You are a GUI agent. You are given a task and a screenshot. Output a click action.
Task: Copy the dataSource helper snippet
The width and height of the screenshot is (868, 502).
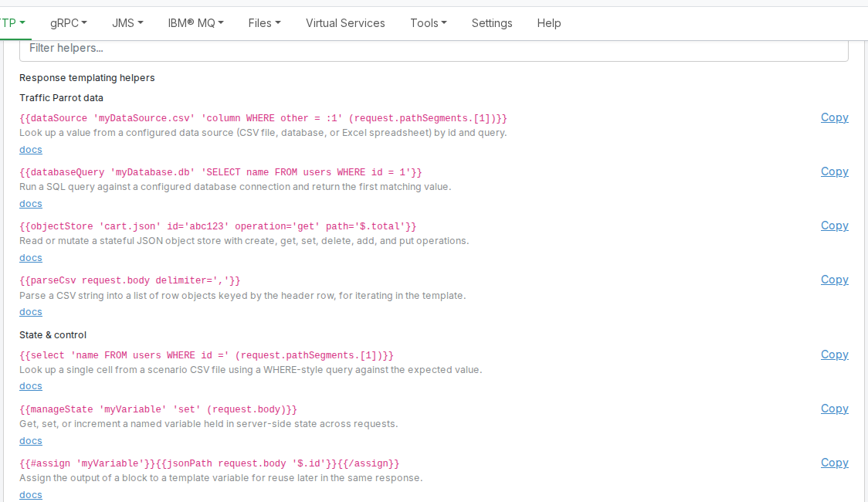pyautogui.click(x=834, y=117)
